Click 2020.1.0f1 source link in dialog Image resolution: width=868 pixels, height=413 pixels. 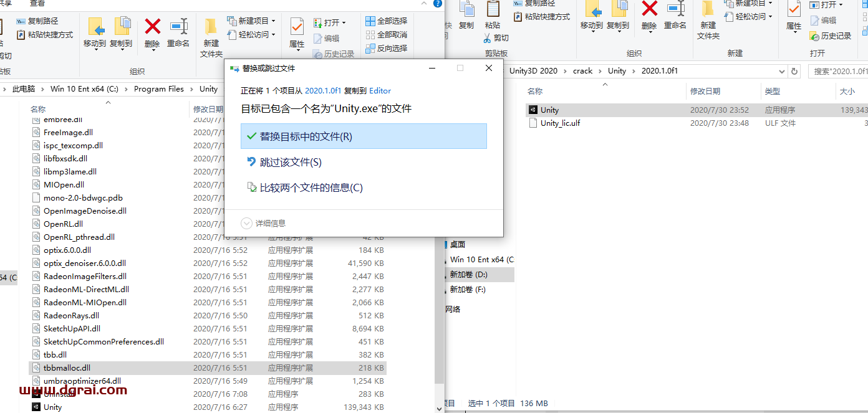pos(324,91)
